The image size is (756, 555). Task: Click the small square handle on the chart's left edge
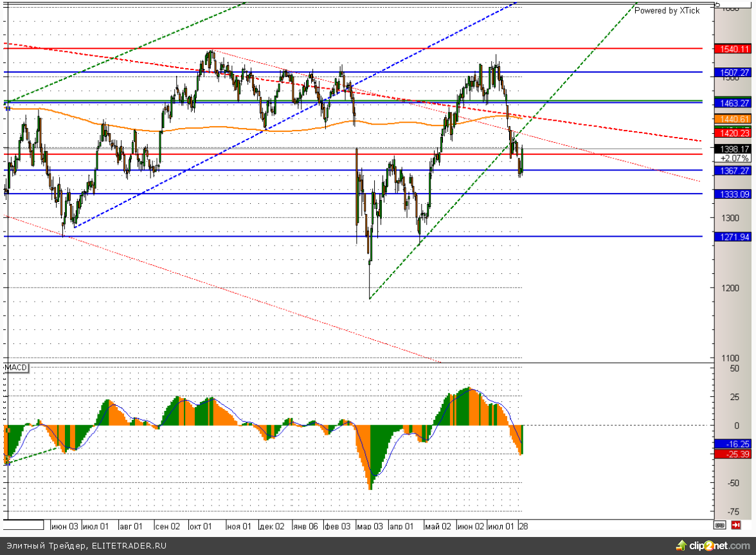7,109
